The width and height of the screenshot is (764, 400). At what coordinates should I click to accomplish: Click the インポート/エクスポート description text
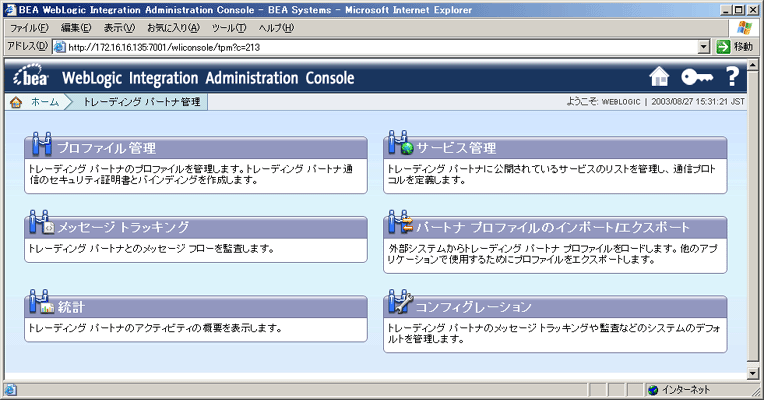(x=552, y=254)
